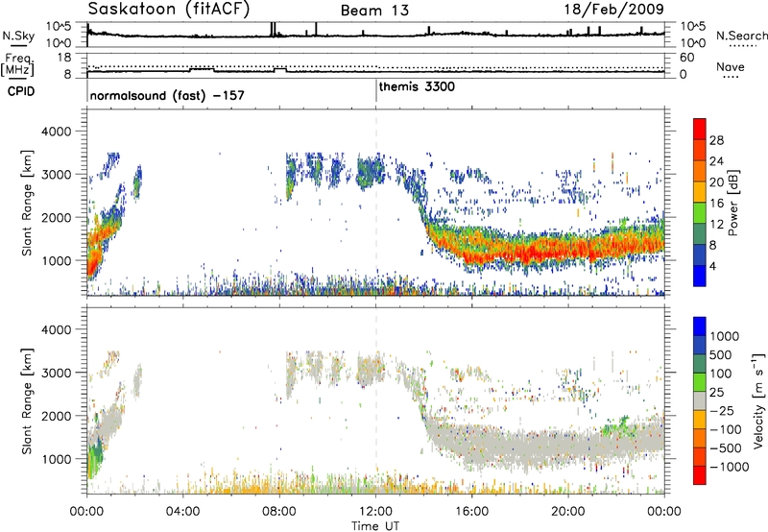This screenshot has width=768, height=532.
Task: Click the blue bottom segment of power colorbar
Action: click(700, 276)
